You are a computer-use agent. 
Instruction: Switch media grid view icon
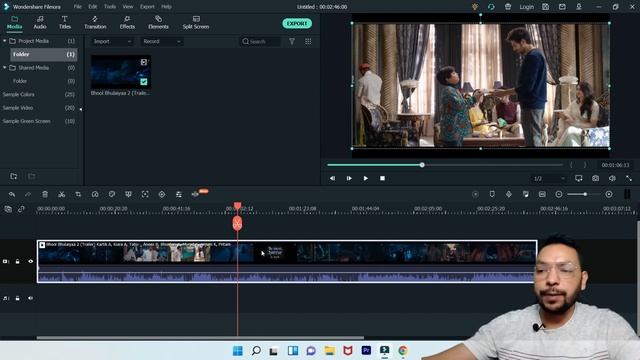[308, 41]
